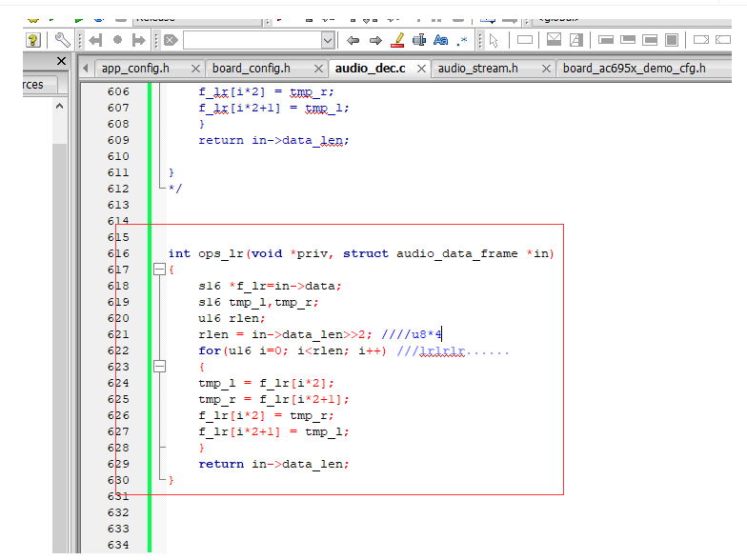Place cursor on 's16 *f_lr=in->data;'

[x=270, y=286]
